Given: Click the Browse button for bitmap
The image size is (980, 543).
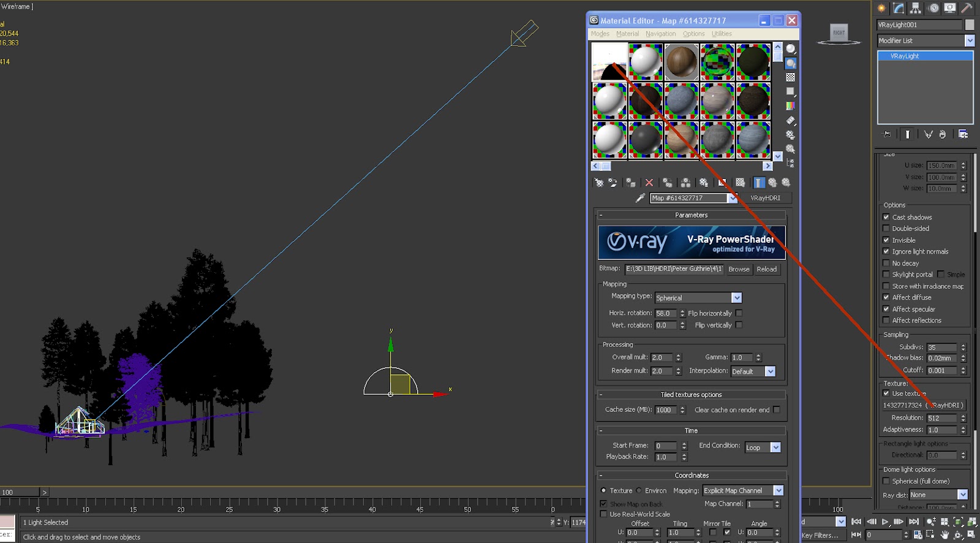Looking at the screenshot, I should click(739, 269).
